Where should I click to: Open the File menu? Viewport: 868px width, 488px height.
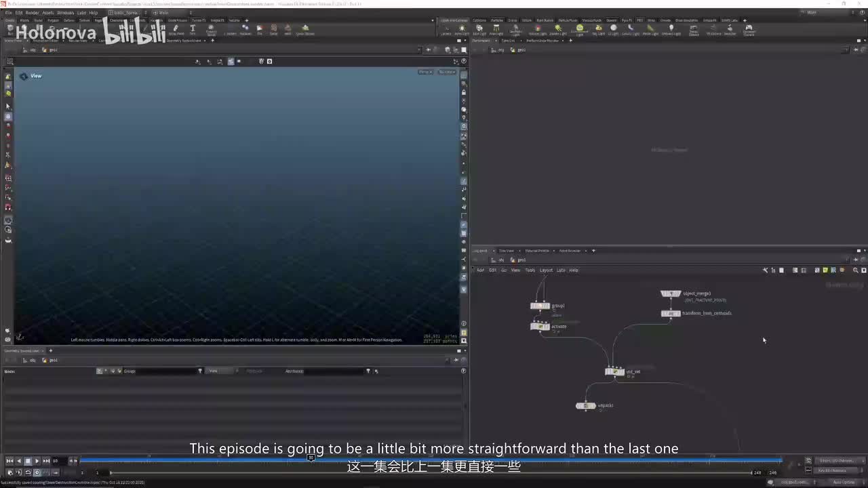9,12
